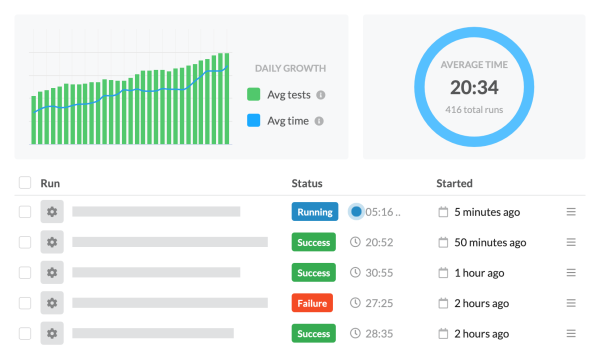Open the row menu for the 50 minutes ago run
The width and height of the screenshot is (600, 360).
(x=571, y=242)
